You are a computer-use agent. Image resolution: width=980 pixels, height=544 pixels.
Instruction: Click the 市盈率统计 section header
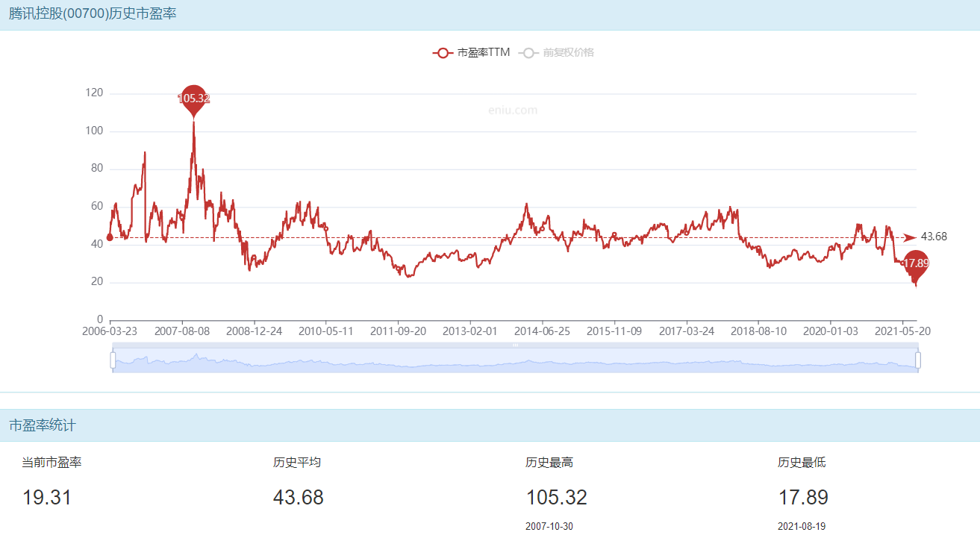43,425
